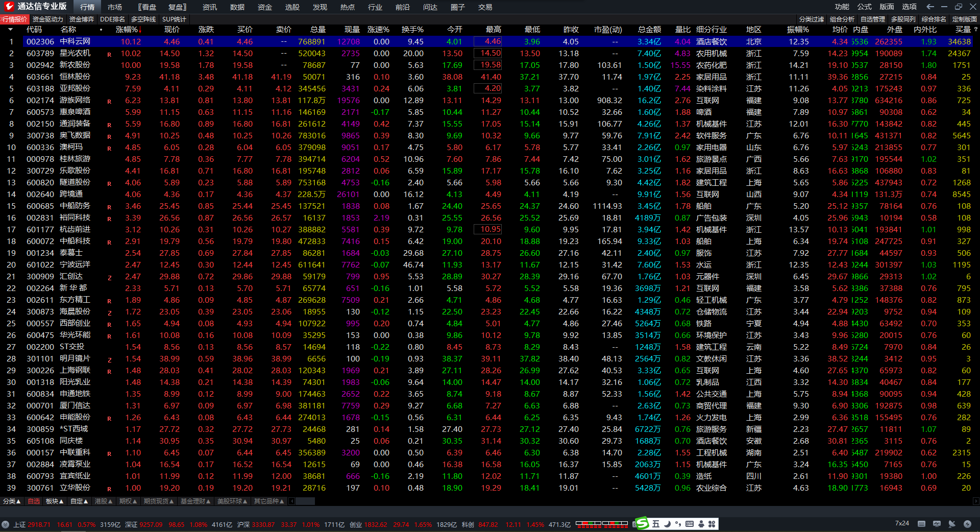This screenshot has height=532, width=980.
Task: Select the 新农股份 stock name
Action: [x=75, y=65]
